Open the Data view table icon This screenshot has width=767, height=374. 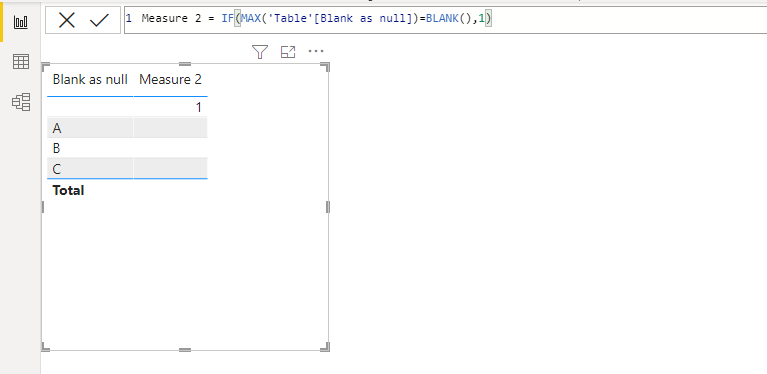[x=21, y=62]
